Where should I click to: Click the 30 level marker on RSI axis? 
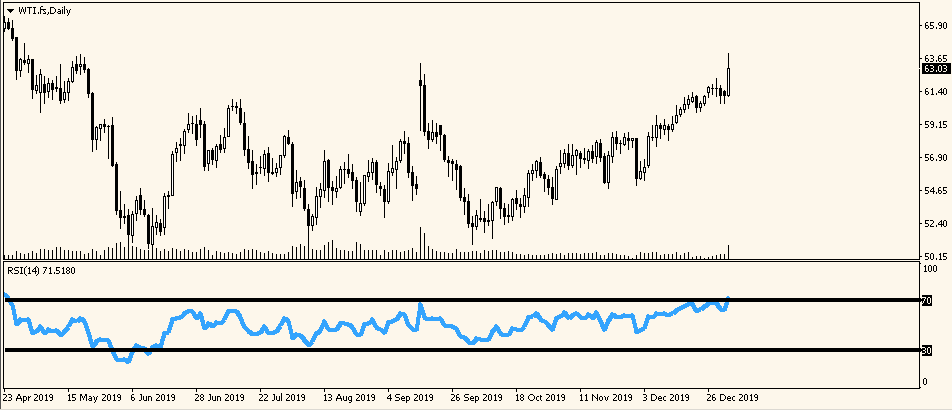[x=928, y=350]
